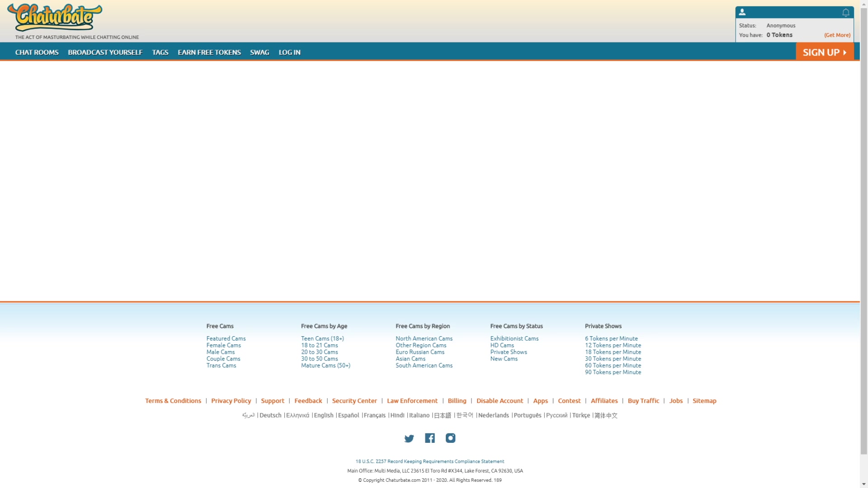
Task: Open the CHAT ROOMS menu
Action: pyautogui.click(x=37, y=52)
